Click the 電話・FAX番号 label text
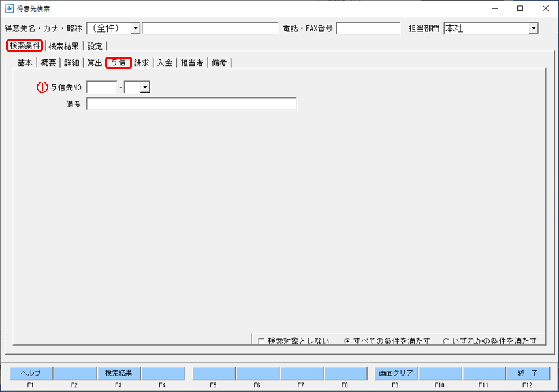 point(308,28)
